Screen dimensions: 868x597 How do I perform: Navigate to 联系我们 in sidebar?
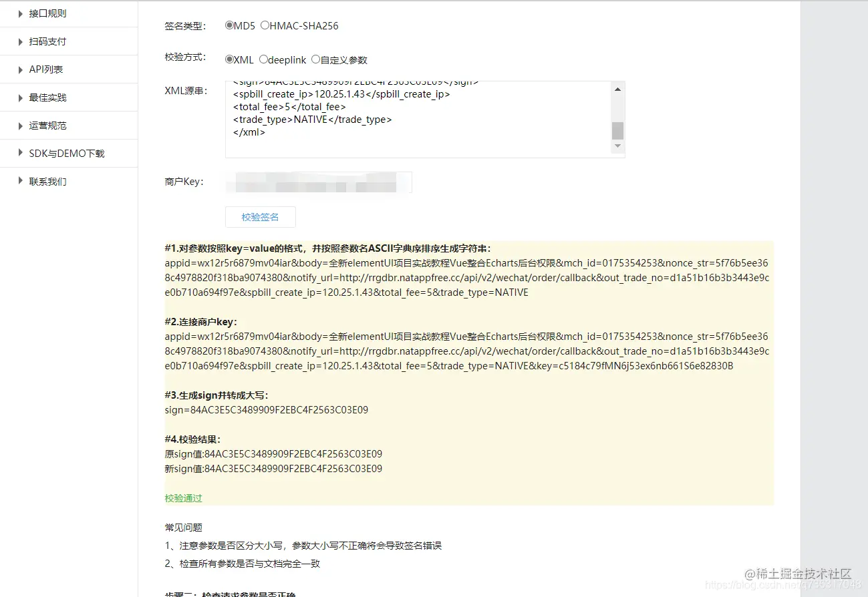click(47, 181)
